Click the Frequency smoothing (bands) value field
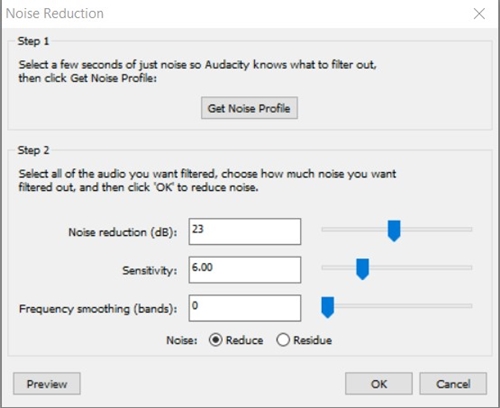The height and width of the screenshot is (408, 500). pyautogui.click(x=245, y=308)
